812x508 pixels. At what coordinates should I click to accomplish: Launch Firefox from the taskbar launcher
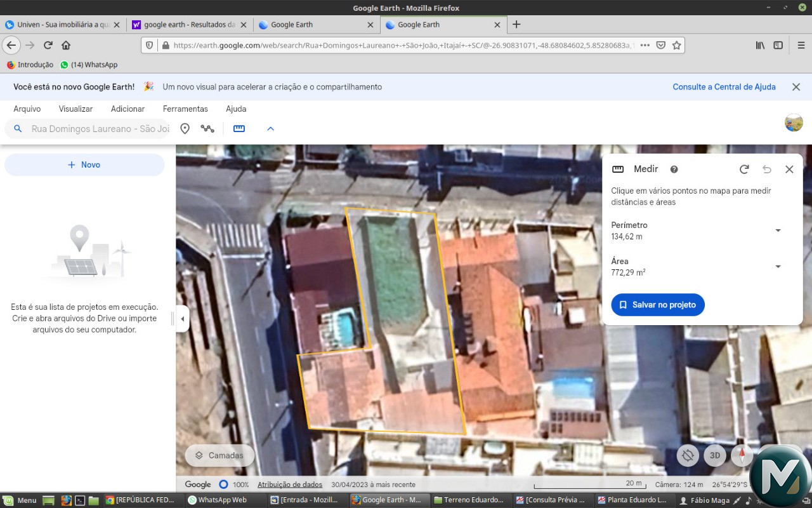pos(66,500)
